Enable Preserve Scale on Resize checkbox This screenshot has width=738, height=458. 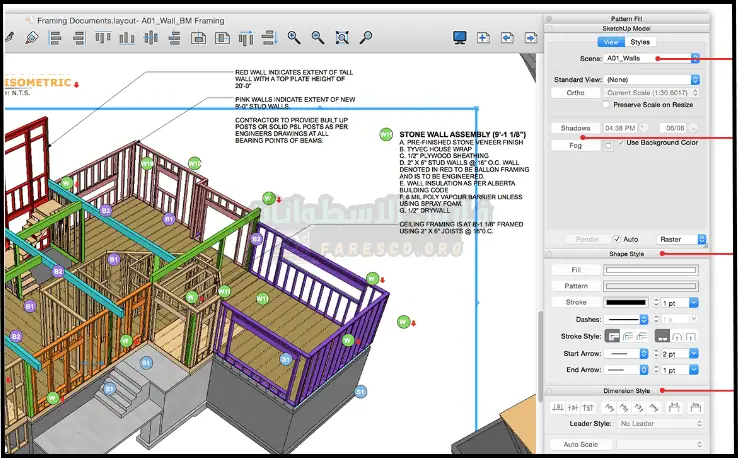[x=608, y=104]
